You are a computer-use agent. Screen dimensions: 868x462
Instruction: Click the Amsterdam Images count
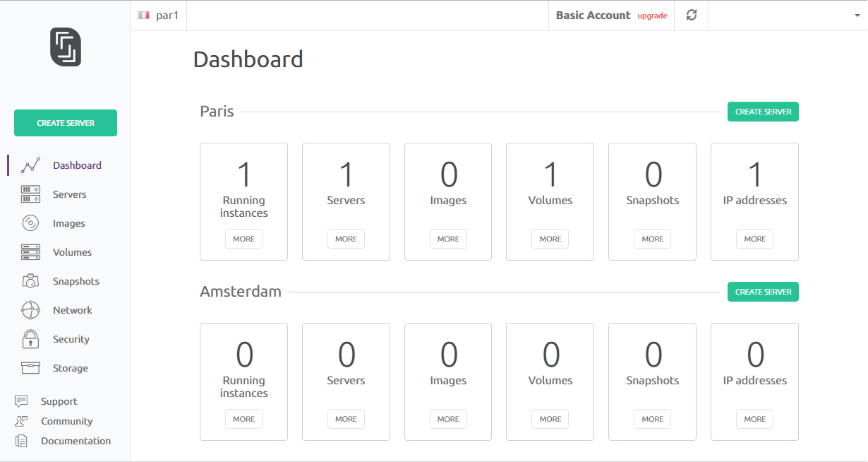[449, 355]
